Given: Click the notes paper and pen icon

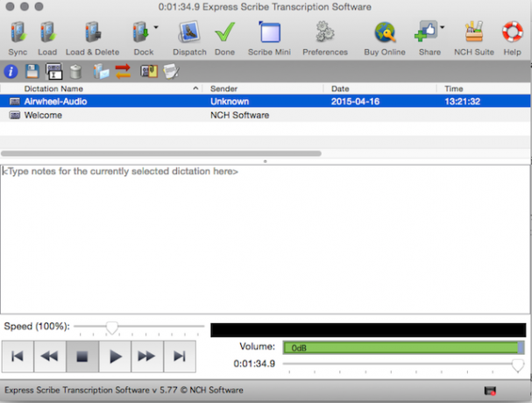Looking at the screenshot, I should (171, 71).
